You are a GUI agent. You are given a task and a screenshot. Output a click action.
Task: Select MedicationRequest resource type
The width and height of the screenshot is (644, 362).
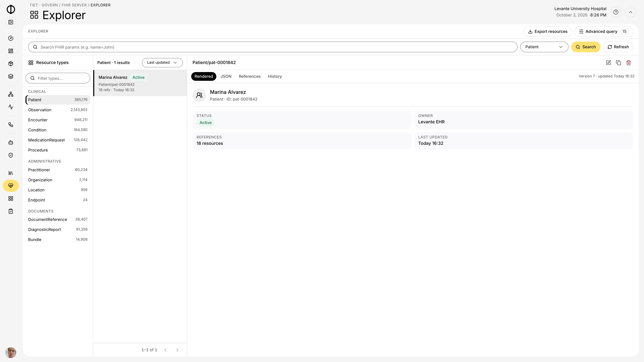[x=58, y=140]
